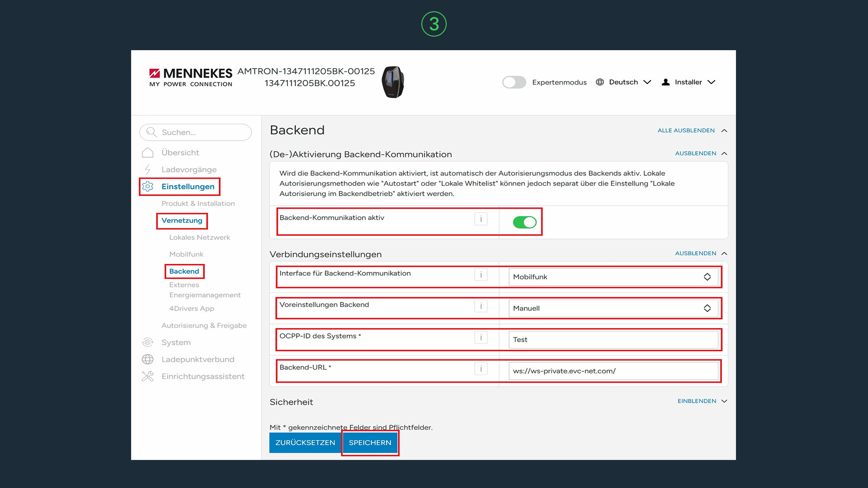Click the house icon for Übersicht

pos(147,153)
